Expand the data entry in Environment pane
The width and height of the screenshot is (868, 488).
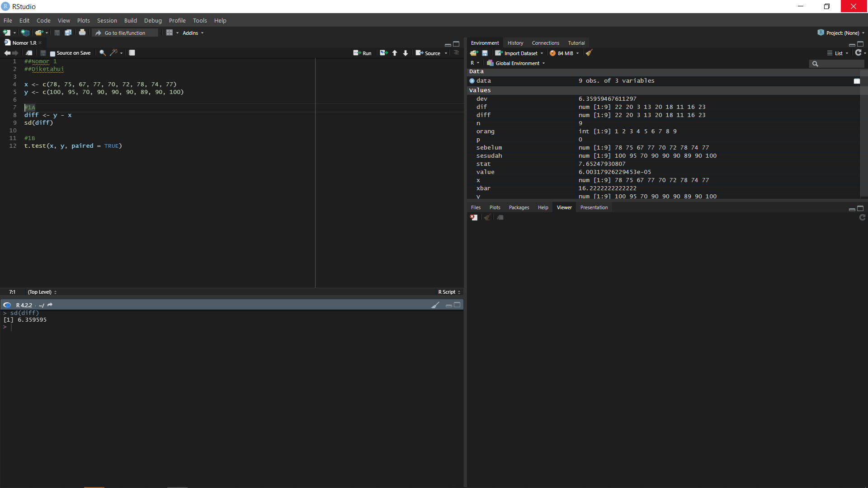[x=472, y=80]
